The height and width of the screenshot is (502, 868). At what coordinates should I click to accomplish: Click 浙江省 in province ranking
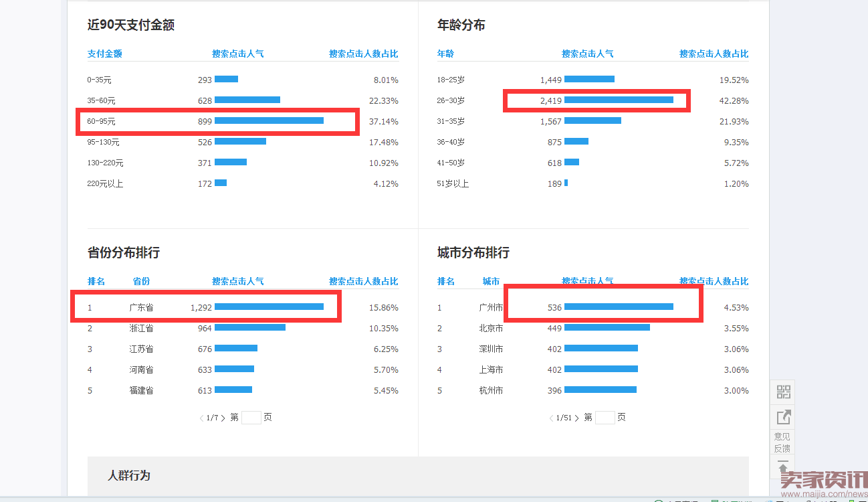(x=142, y=329)
